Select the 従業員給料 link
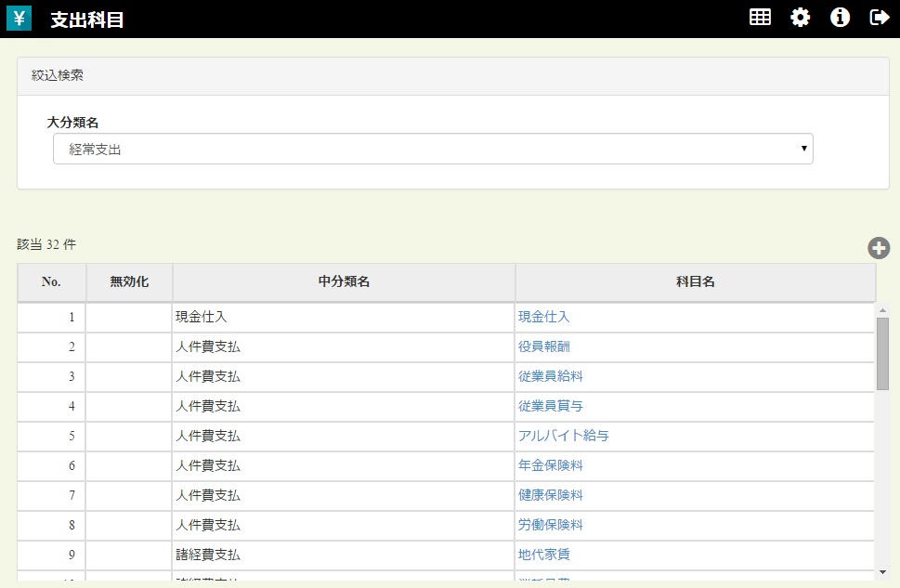 [x=550, y=376]
